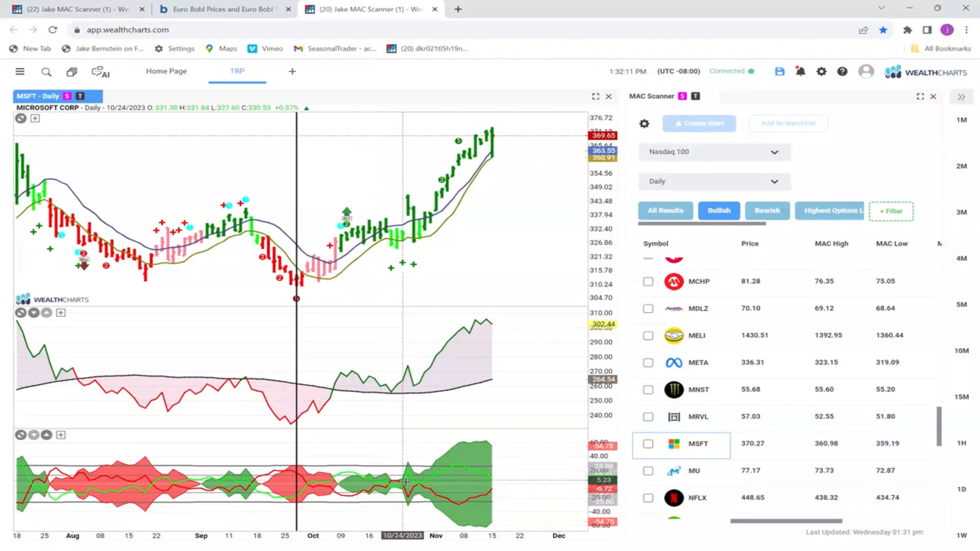Screen dimensions: 980x551
Task: Open app settings gear in header
Action: pyautogui.click(x=821, y=71)
